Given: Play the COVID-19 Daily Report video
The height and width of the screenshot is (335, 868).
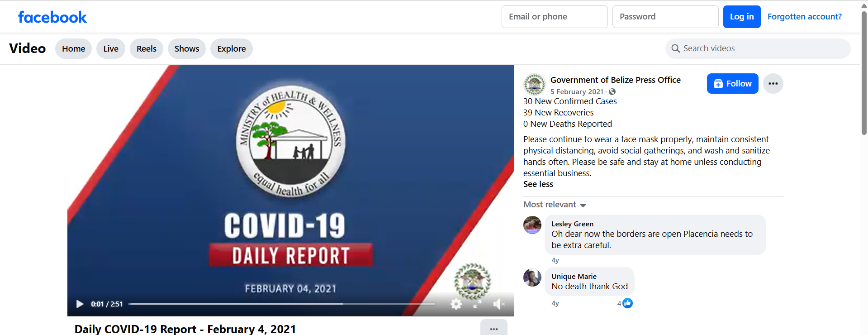Looking at the screenshot, I should point(80,304).
